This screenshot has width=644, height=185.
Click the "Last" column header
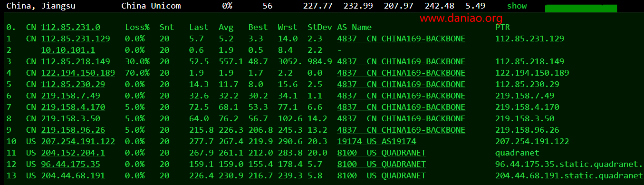point(199,28)
